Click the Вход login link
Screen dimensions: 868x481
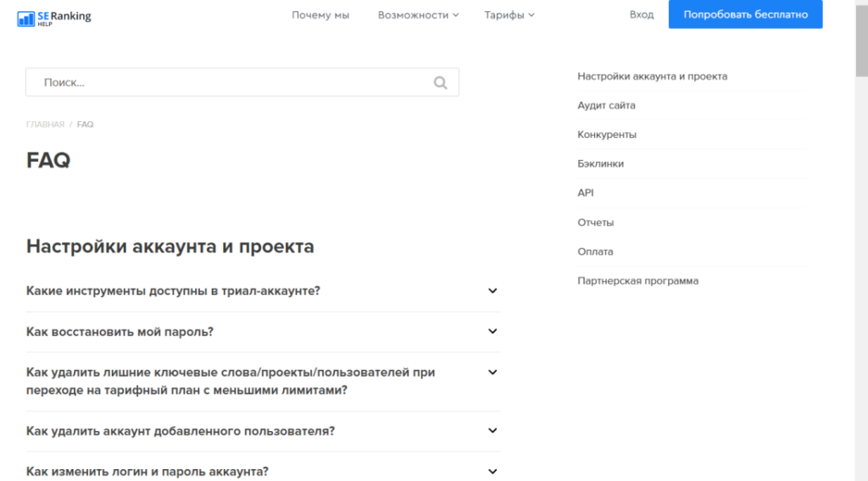point(642,14)
